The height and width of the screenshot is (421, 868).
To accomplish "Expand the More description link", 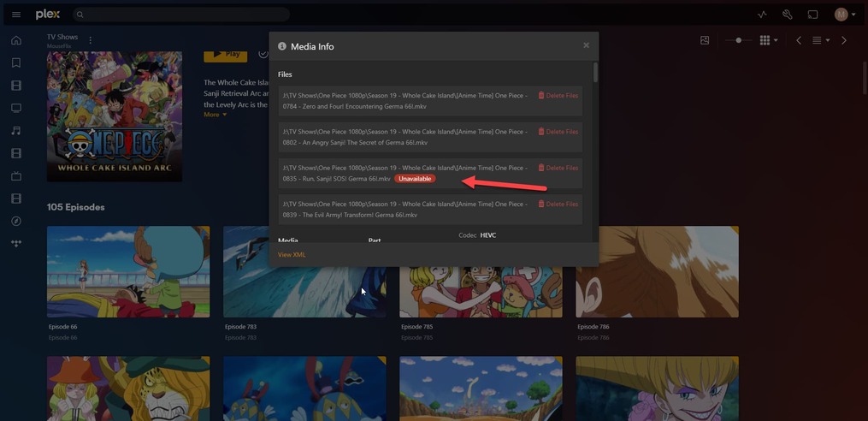I will click(x=215, y=115).
